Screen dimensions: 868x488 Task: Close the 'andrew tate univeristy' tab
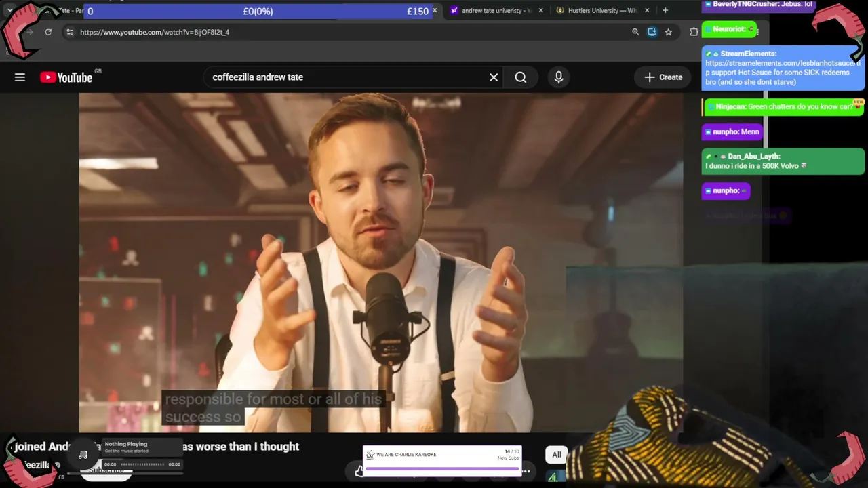(x=540, y=11)
